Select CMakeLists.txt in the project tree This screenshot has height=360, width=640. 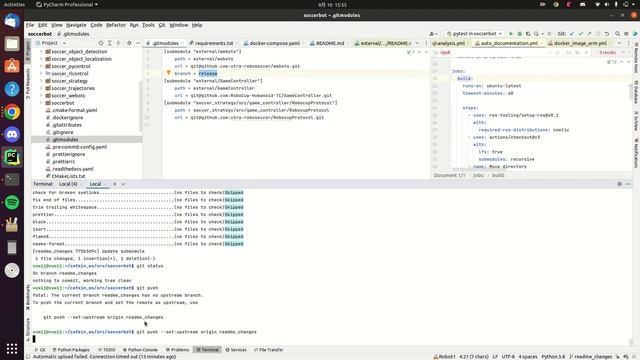tap(68, 176)
